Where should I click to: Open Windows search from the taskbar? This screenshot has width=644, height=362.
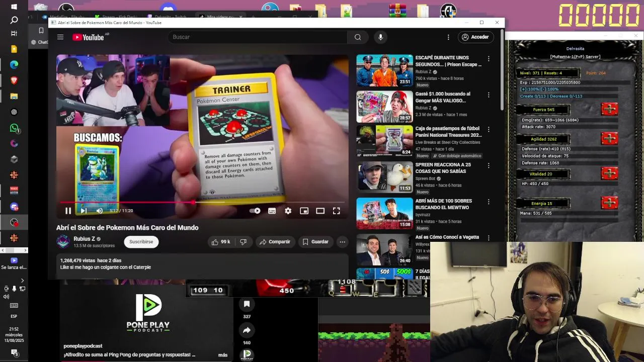14,20
